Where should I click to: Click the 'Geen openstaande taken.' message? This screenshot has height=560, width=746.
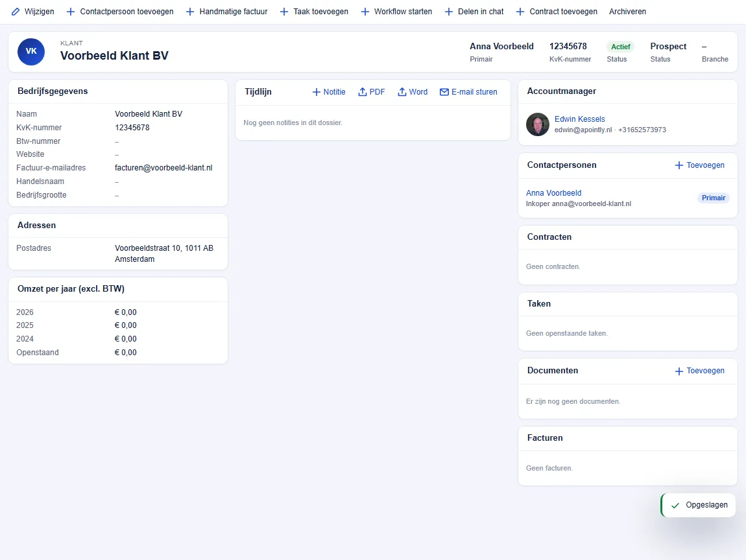click(567, 333)
